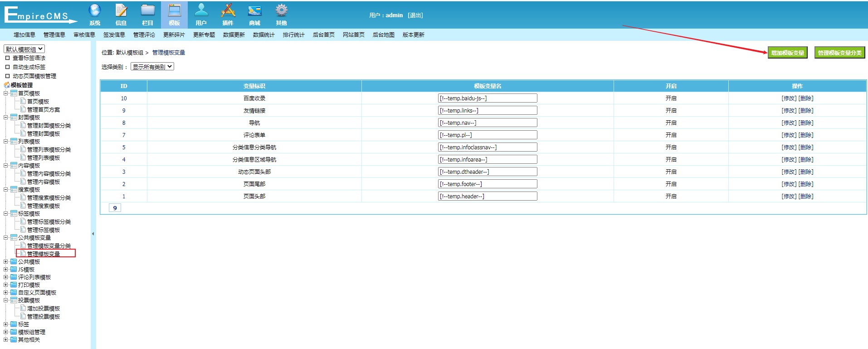The height and width of the screenshot is (349, 868).
Task: Open 管理首页方案 tree item
Action: click(x=44, y=109)
